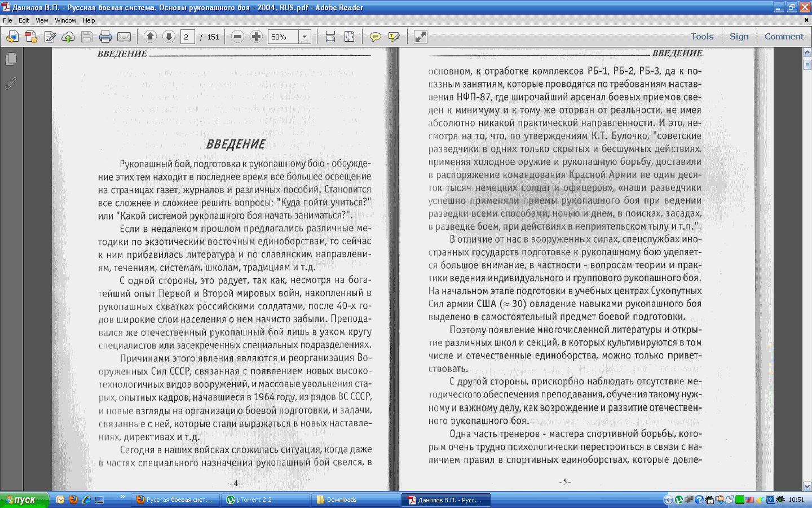Show the page thumbnails panel
The height and width of the screenshot is (508, 812).
(11, 59)
